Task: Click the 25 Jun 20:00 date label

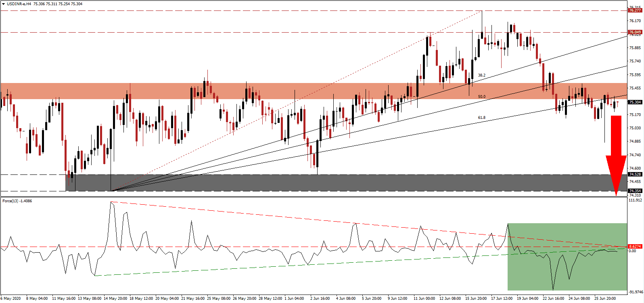Action: pos(605,299)
